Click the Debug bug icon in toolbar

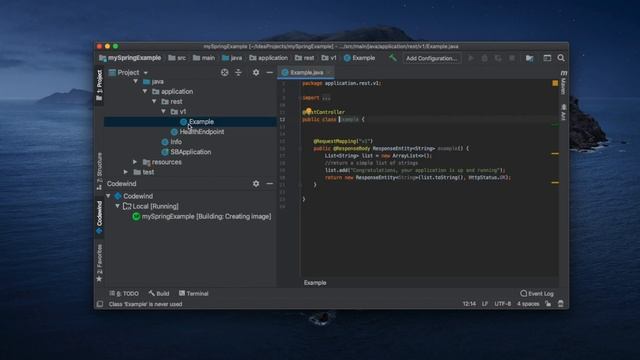click(484, 58)
